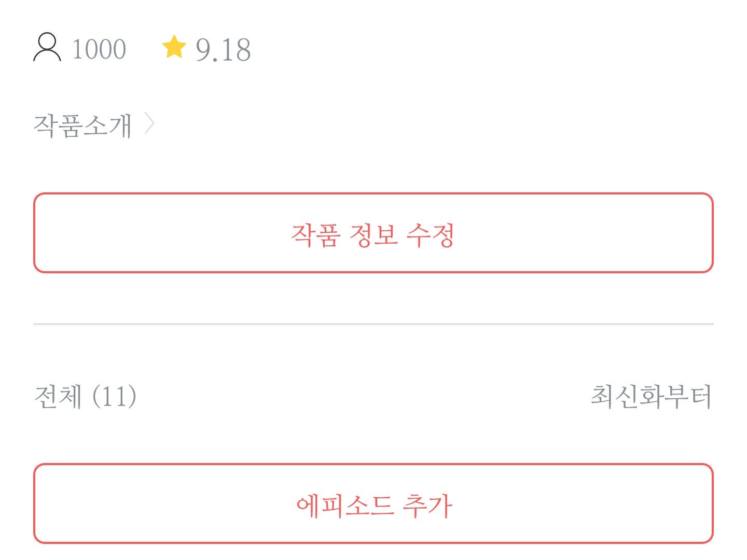Click the subscriber person icon
The width and height of the screenshot is (747, 560).
click(47, 48)
